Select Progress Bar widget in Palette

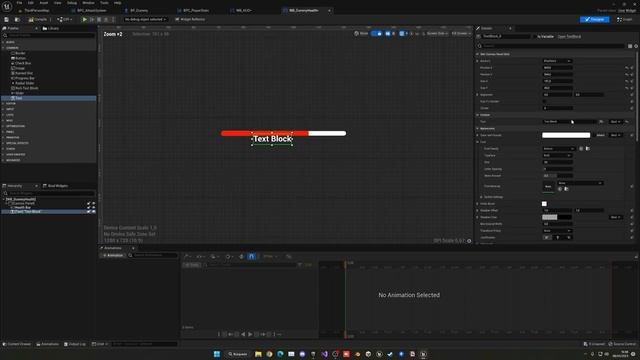24,78
